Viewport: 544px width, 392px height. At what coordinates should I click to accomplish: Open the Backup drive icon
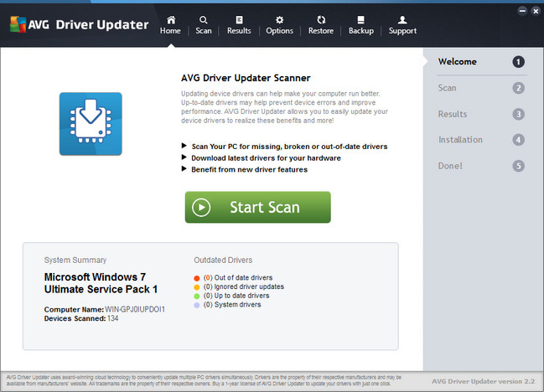(x=360, y=19)
